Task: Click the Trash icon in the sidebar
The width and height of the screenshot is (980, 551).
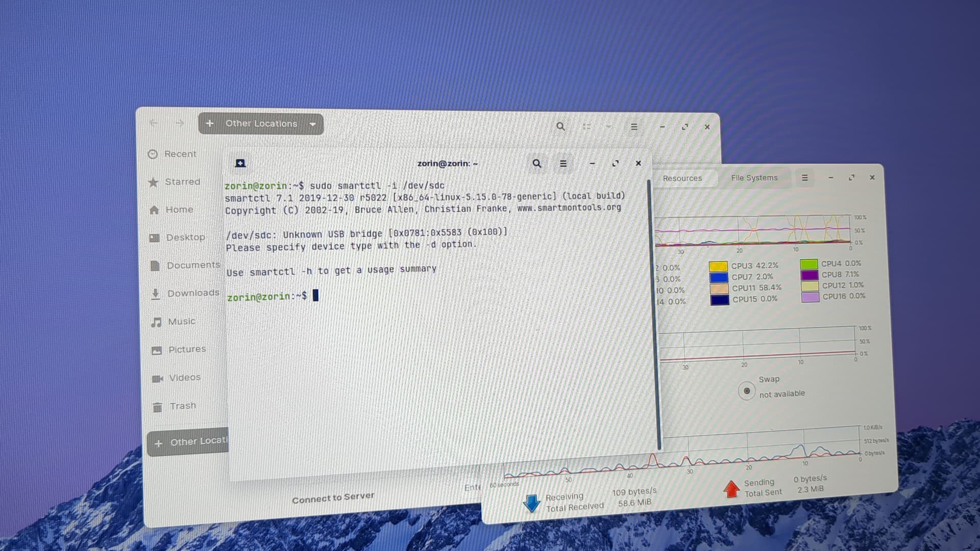Action: [157, 407]
